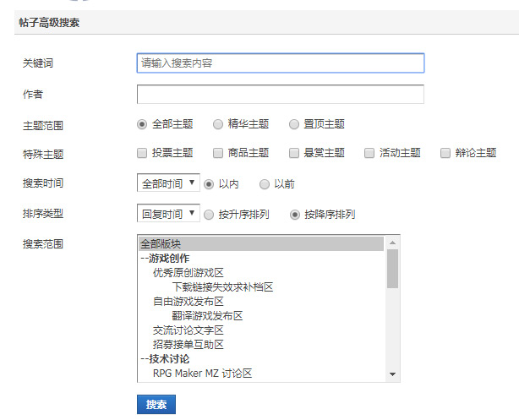Screen dimensions: 519x420
Task: Click the 关键词 search input field
Action: click(281, 63)
